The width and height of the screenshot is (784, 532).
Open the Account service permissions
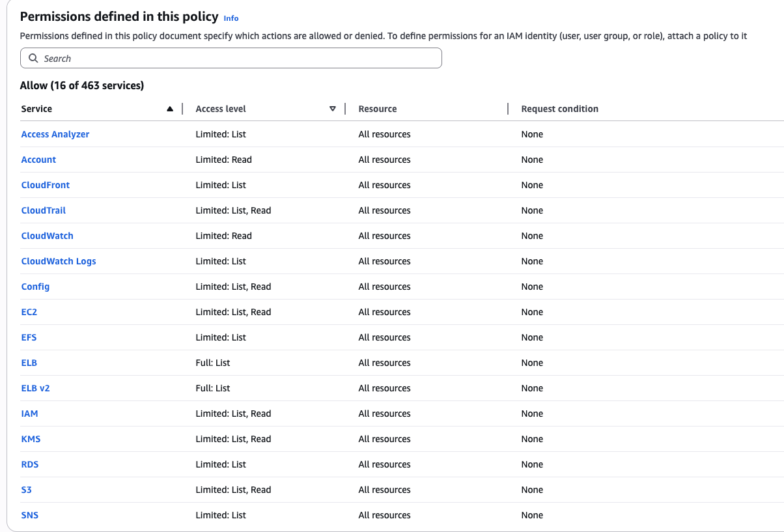[x=38, y=160]
